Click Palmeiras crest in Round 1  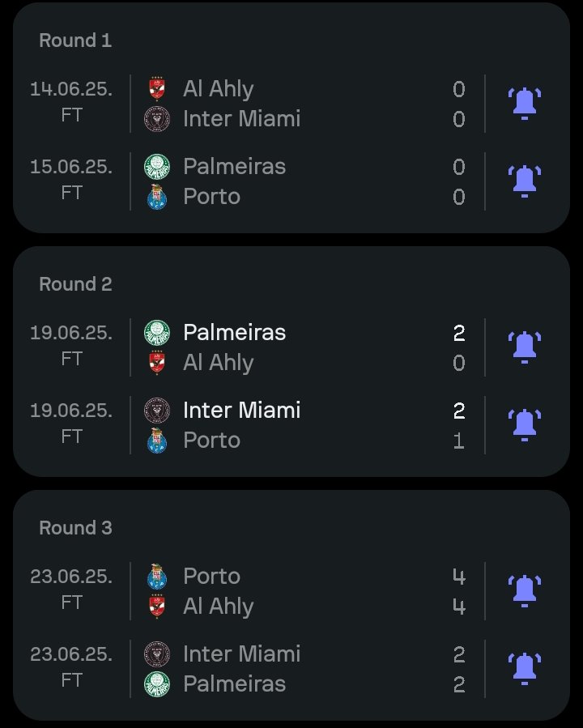tap(157, 167)
